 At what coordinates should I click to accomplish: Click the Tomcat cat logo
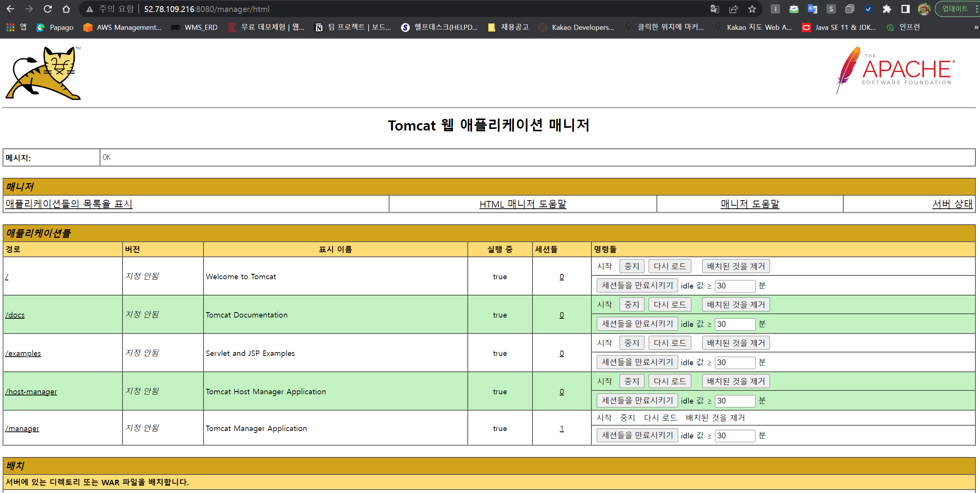[x=43, y=73]
